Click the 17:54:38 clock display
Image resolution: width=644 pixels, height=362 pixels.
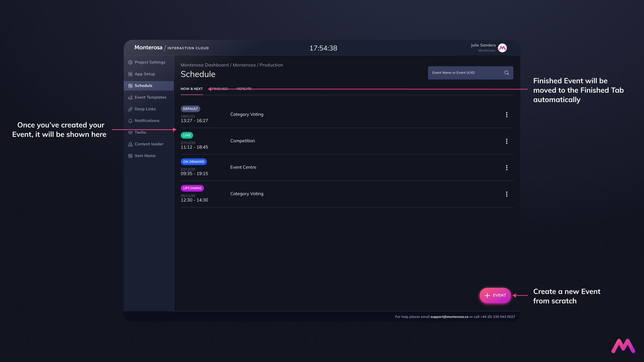(323, 48)
